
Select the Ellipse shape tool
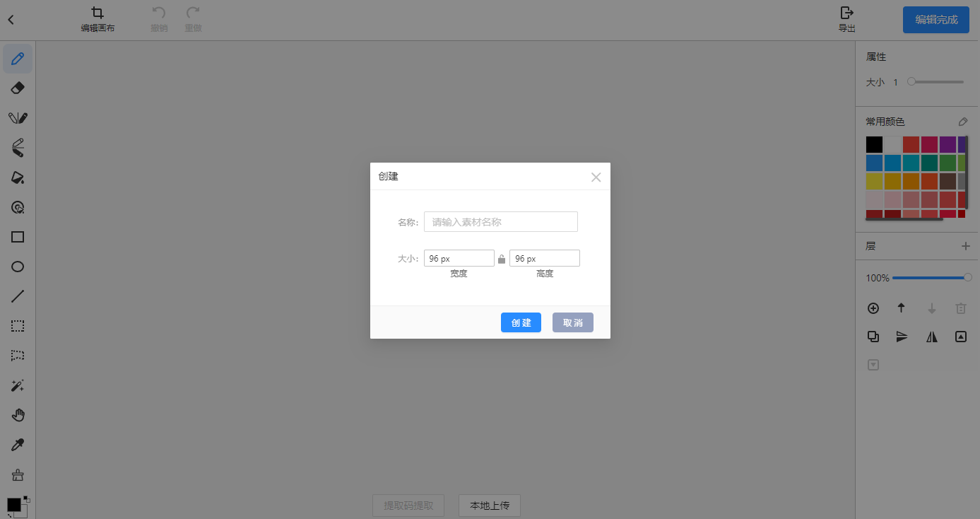[18, 267]
